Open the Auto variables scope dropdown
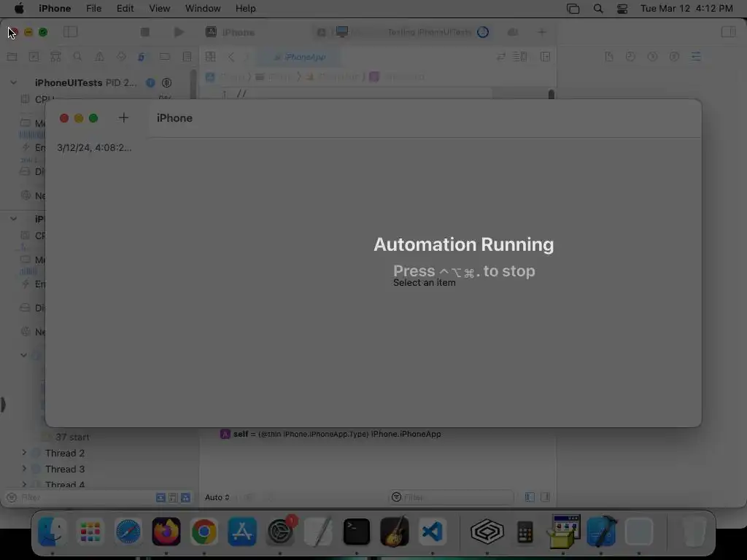Screen dimensions: 747x560 [217, 497]
